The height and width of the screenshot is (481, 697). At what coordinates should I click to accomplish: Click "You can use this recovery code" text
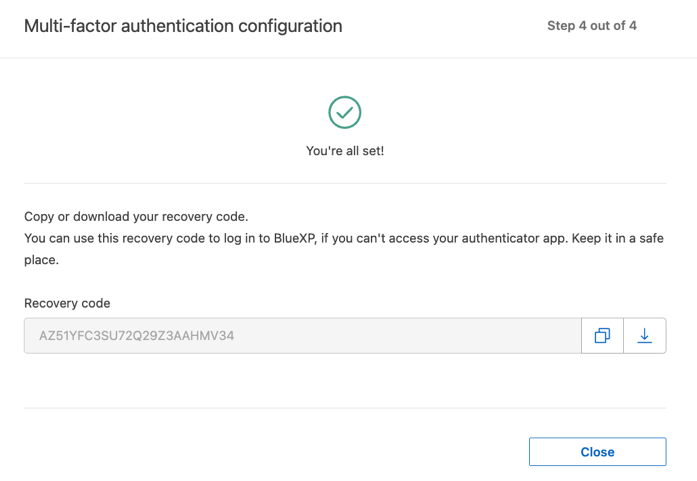117,239
